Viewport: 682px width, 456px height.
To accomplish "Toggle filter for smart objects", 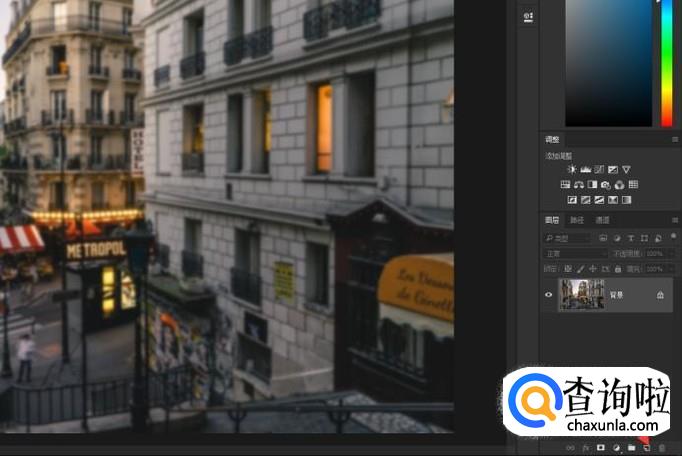I will click(x=659, y=238).
